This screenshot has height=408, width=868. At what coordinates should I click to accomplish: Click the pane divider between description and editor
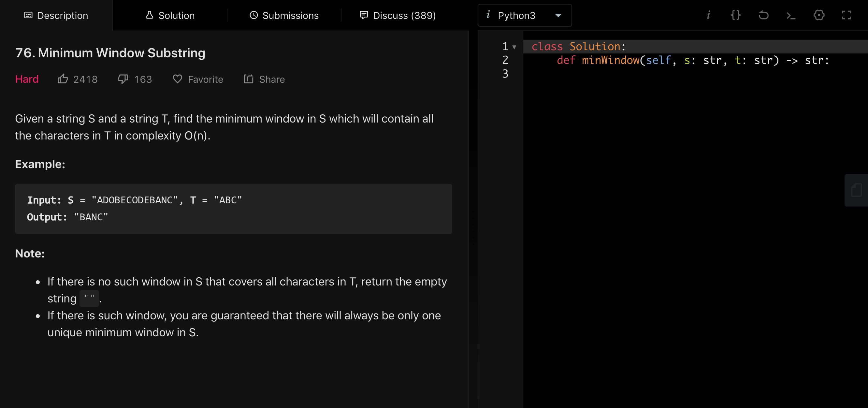(x=473, y=228)
